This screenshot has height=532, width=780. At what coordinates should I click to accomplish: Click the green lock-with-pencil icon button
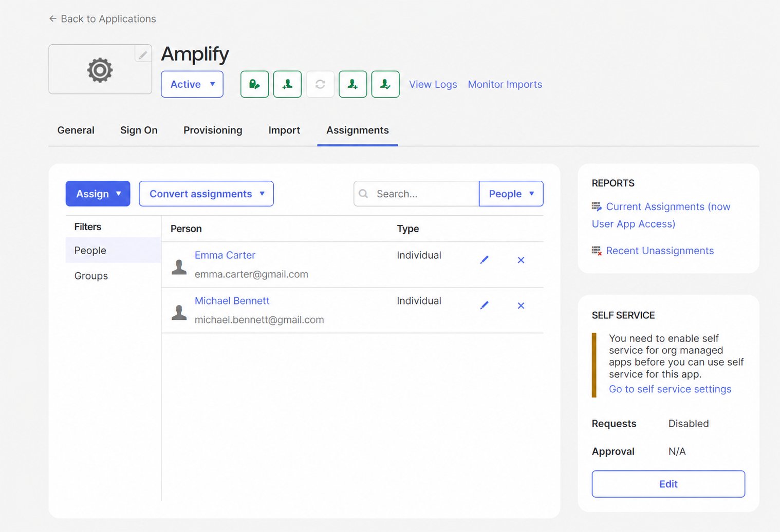pyautogui.click(x=254, y=84)
